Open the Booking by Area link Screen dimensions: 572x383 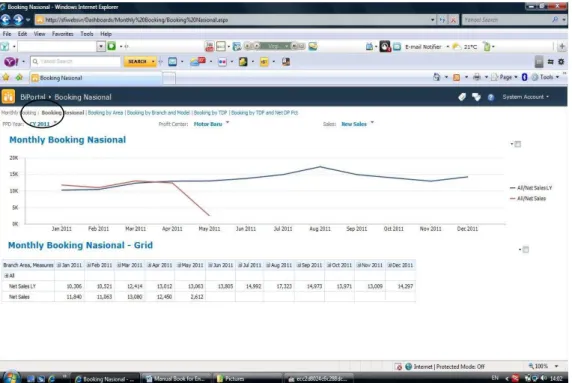[x=105, y=113]
